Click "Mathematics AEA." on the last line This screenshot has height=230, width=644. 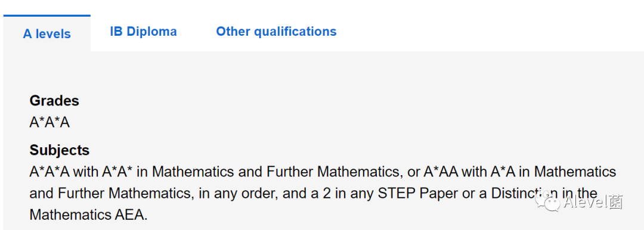(x=88, y=215)
